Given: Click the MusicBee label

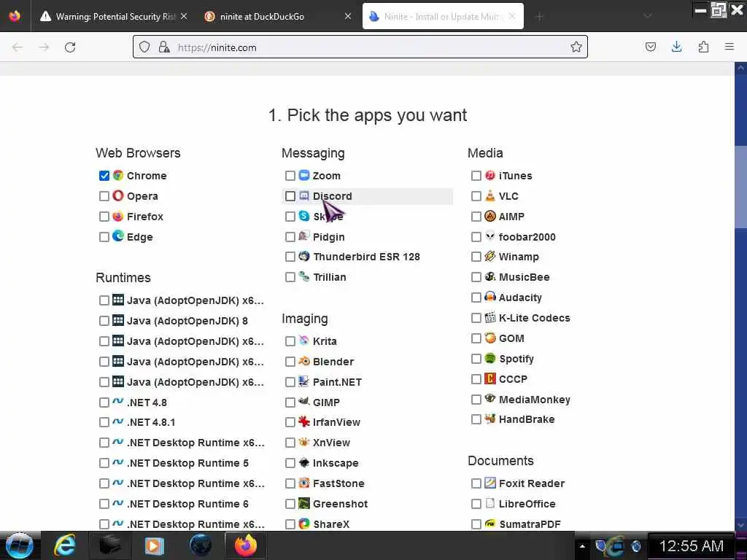Looking at the screenshot, I should click(524, 277).
